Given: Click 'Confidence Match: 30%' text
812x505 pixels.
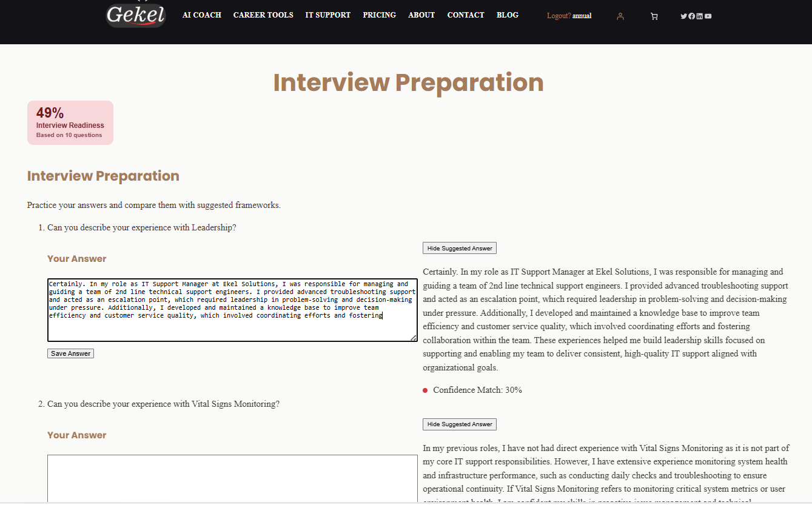Looking at the screenshot, I should point(477,390).
